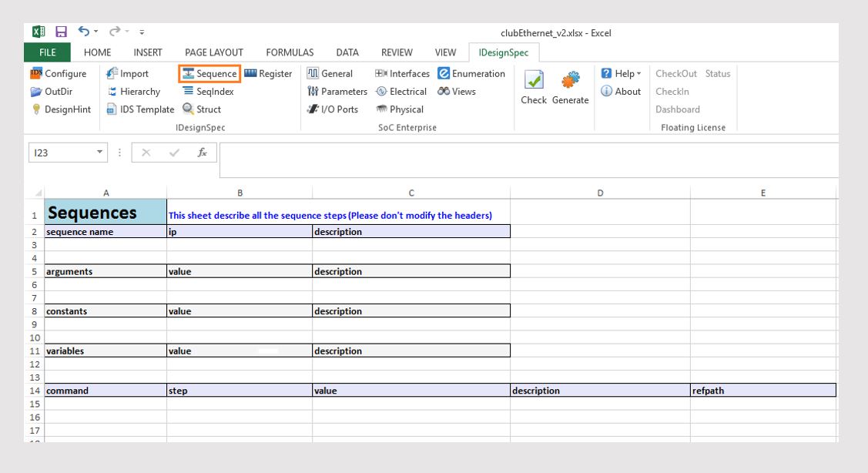Open the Interfaces tool
The image size is (868, 473).
pyautogui.click(x=403, y=74)
